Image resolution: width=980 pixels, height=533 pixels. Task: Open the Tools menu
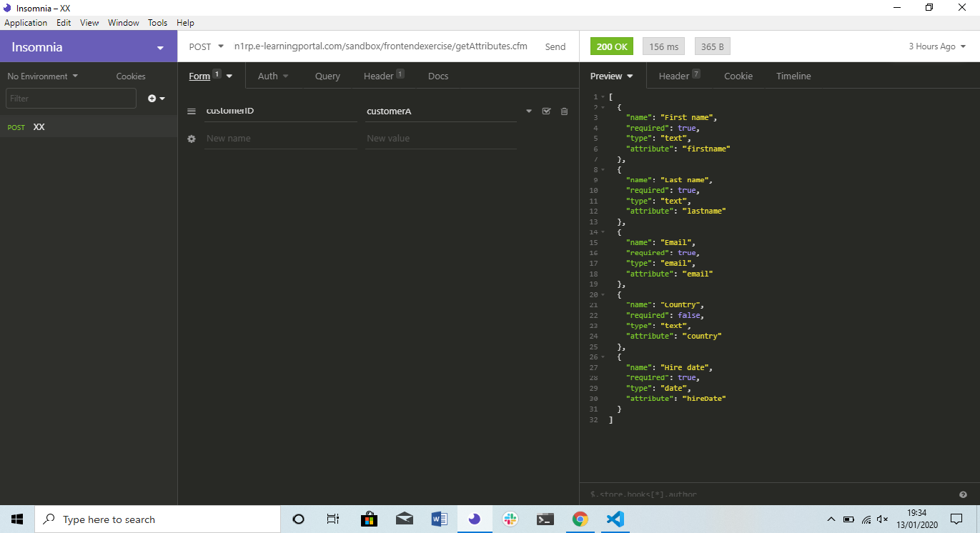[x=157, y=23]
